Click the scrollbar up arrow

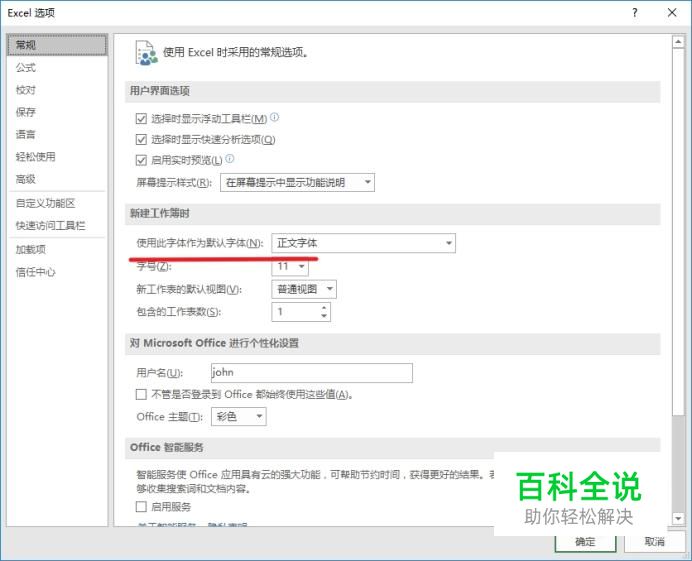point(678,42)
